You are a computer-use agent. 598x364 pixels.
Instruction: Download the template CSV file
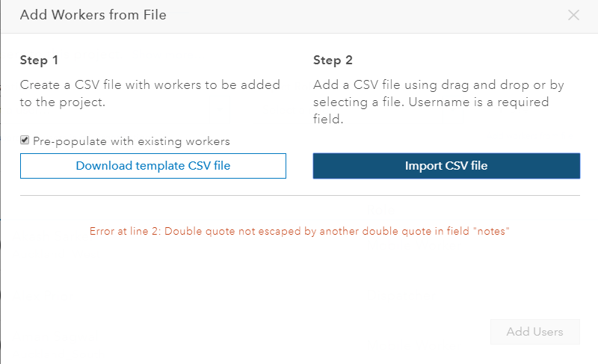152,166
